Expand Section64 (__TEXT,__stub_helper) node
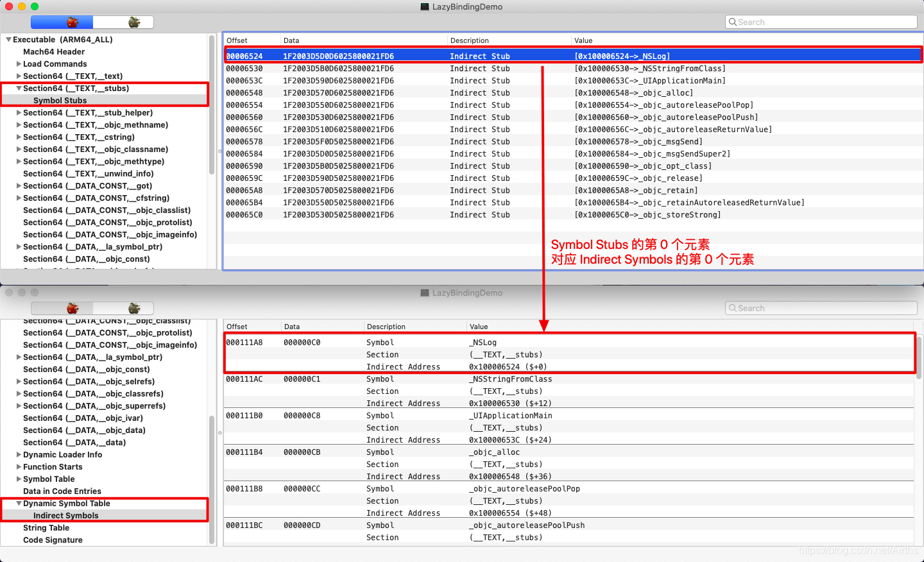 click(x=19, y=113)
